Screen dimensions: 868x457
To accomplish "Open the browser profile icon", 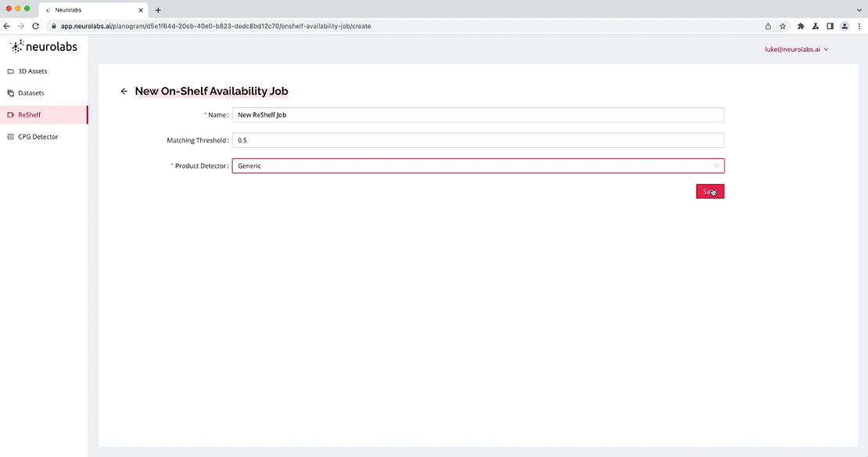I will pos(845,26).
